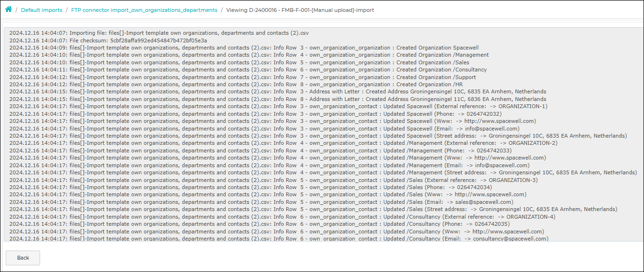Click the Updated Spacewell Street address line
Viewport: 644px width, 272px height.
coord(318,136)
